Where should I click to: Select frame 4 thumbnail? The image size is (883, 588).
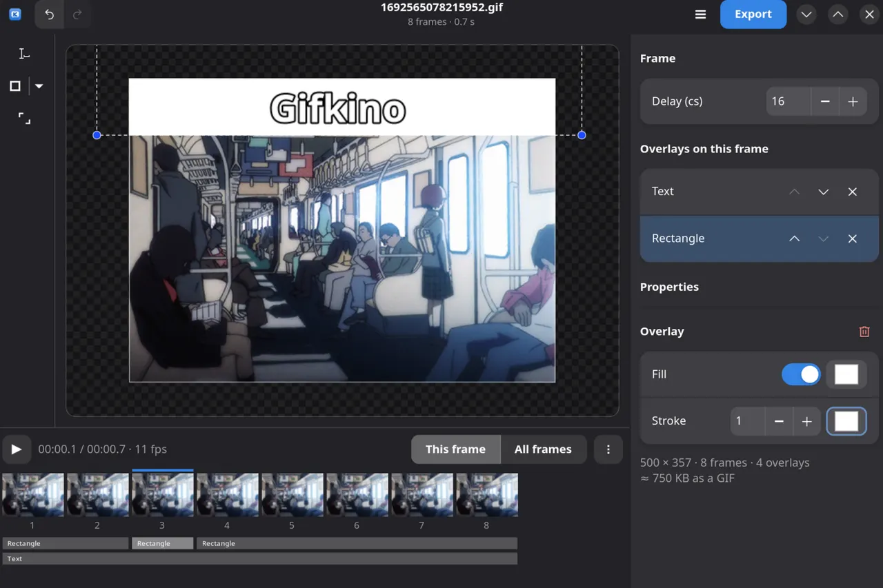click(227, 494)
